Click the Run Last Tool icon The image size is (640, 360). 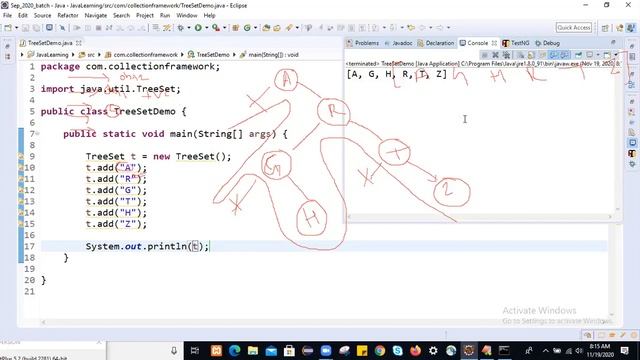216,28
